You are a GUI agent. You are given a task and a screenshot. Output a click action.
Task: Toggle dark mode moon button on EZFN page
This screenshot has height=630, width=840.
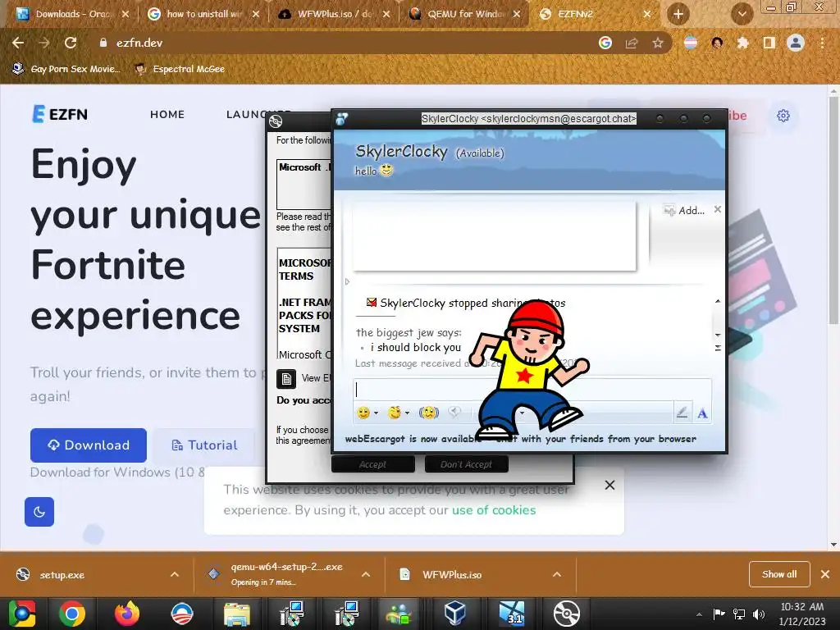tap(39, 512)
